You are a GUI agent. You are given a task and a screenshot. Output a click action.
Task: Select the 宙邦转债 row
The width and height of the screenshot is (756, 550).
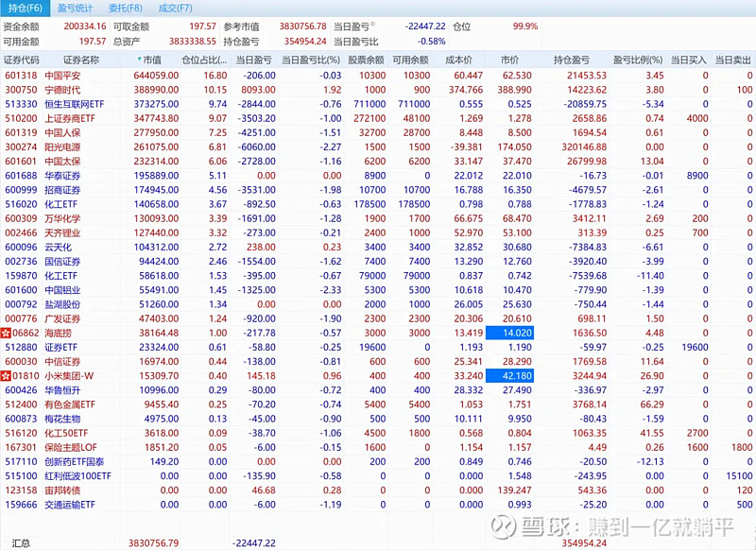pyautogui.click(x=378, y=490)
